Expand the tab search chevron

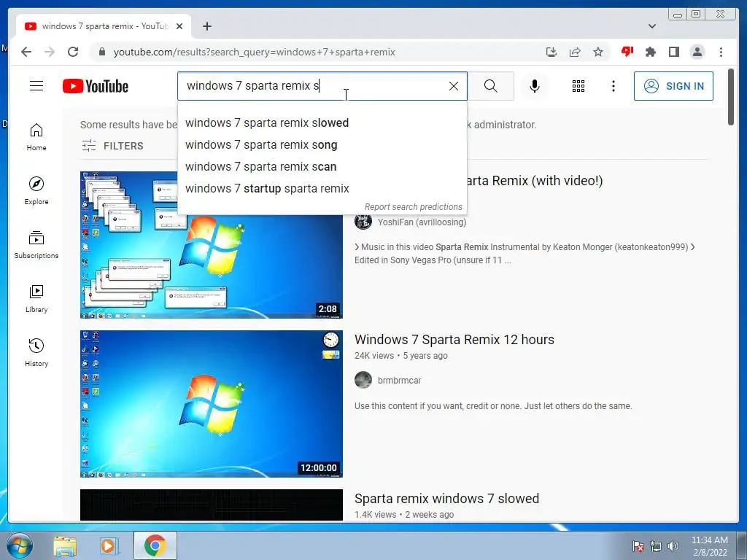652,26
